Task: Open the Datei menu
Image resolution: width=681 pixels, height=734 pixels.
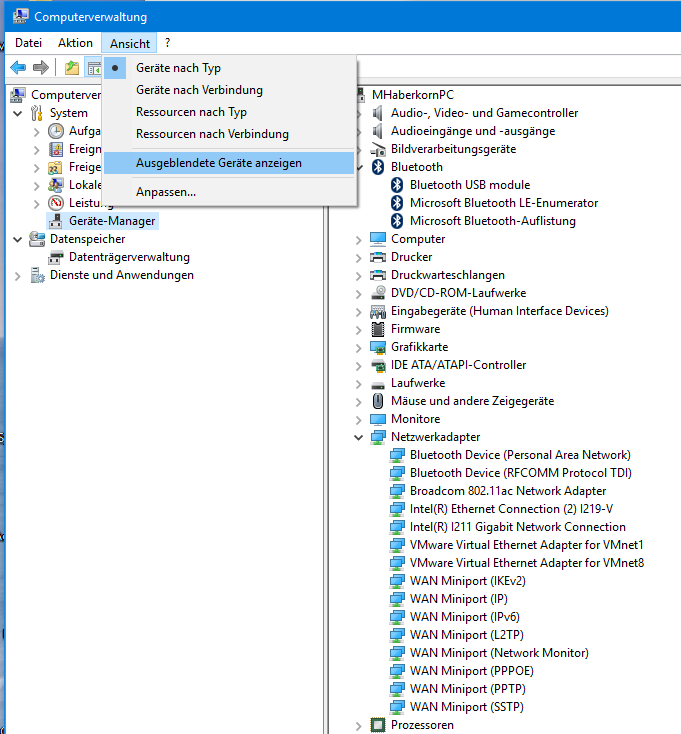Action: pos(29,43)
